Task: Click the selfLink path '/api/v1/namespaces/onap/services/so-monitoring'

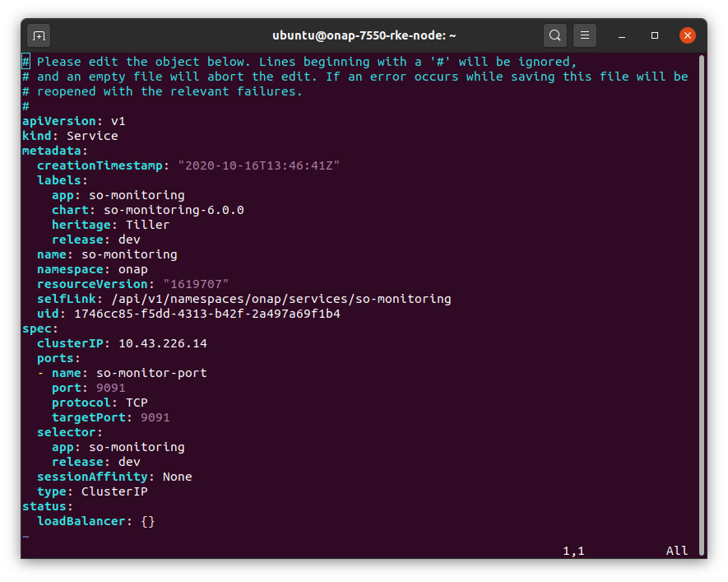Action: 281,299
